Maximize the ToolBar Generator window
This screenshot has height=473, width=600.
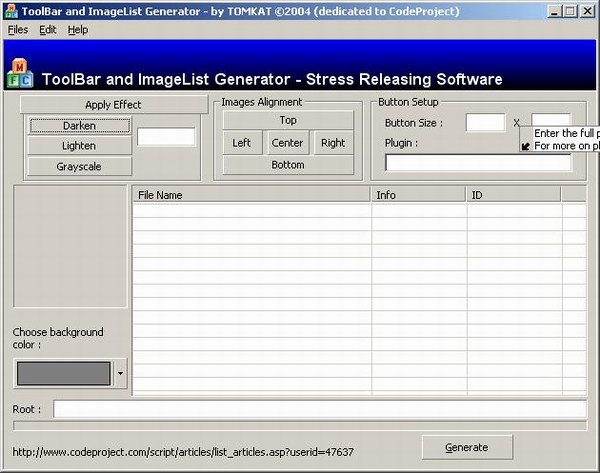[570, 11]
